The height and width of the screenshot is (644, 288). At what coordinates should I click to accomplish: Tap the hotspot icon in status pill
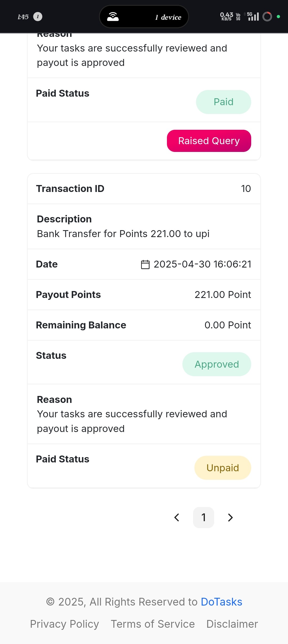point(113,17)
